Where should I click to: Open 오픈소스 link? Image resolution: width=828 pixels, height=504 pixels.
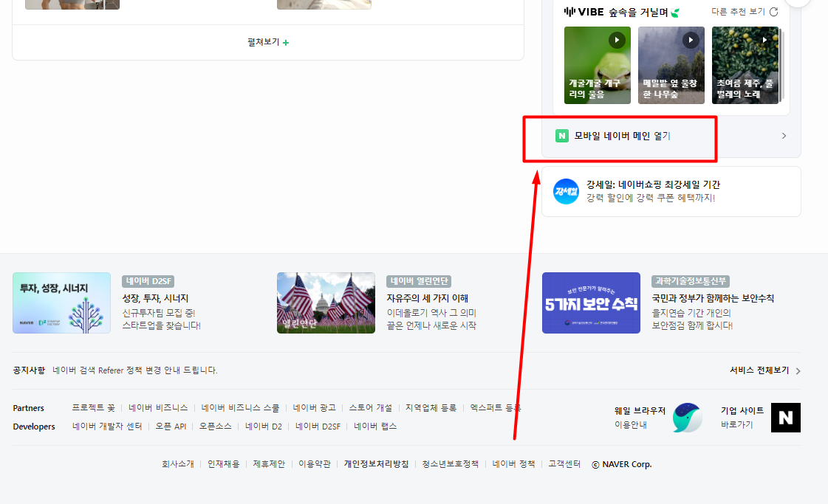pos(216,427)
